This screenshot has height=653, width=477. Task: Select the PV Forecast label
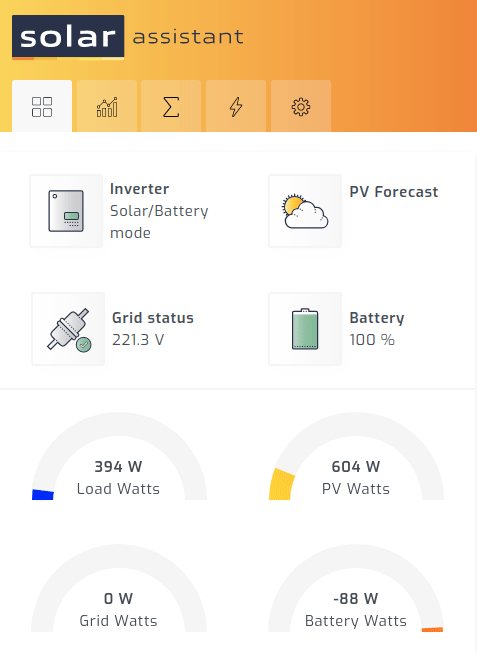pos(394,192)
